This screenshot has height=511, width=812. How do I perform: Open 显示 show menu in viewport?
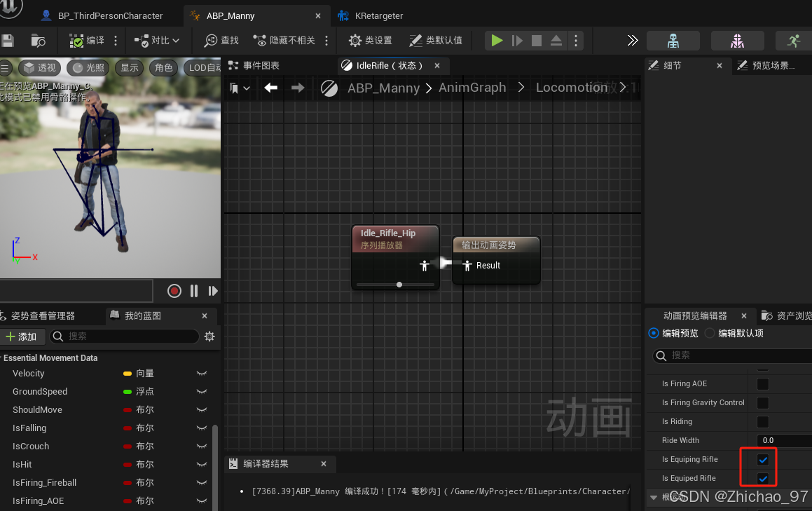[x=130, y=67]
